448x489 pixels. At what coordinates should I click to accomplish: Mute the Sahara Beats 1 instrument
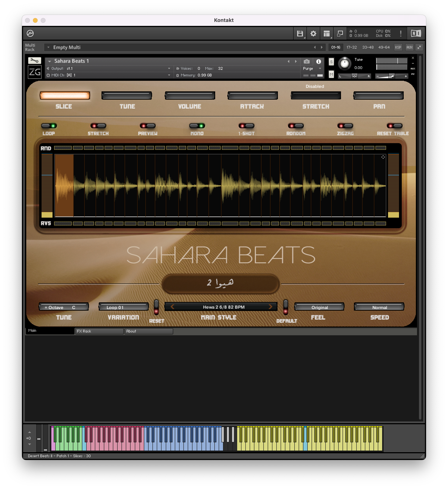[331, 74]
